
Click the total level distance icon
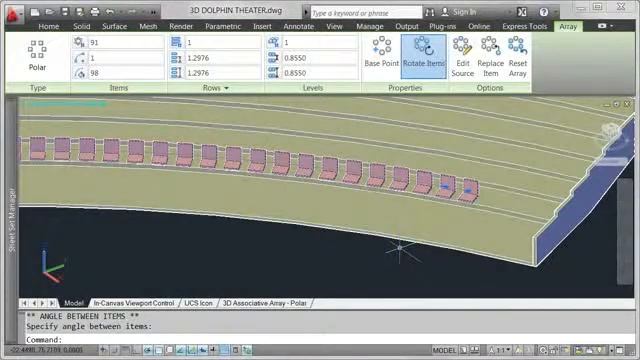pos(273,73)
